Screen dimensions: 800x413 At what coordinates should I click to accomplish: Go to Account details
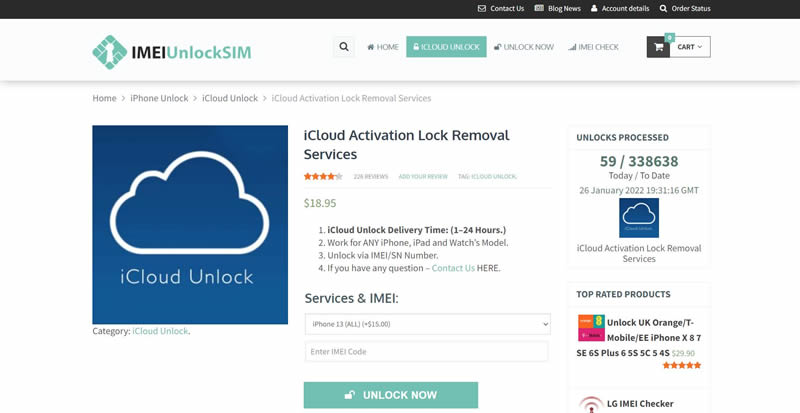pos(620,9)
